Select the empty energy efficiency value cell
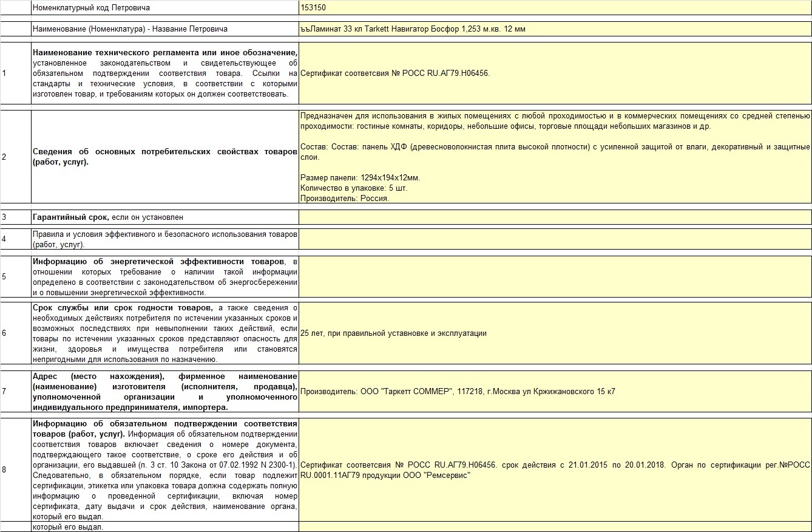Image resolution: width=812 pixels, height=532 pixels. point(555,277)
